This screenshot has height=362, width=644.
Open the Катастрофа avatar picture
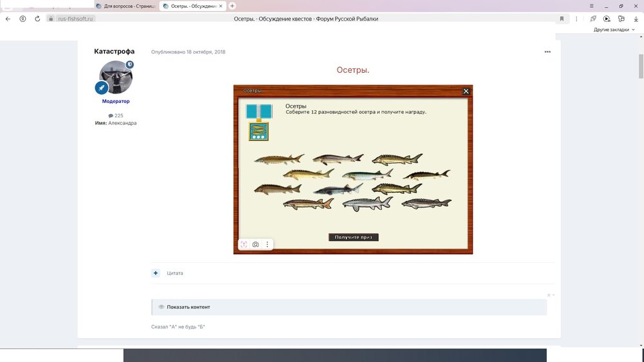116,77
